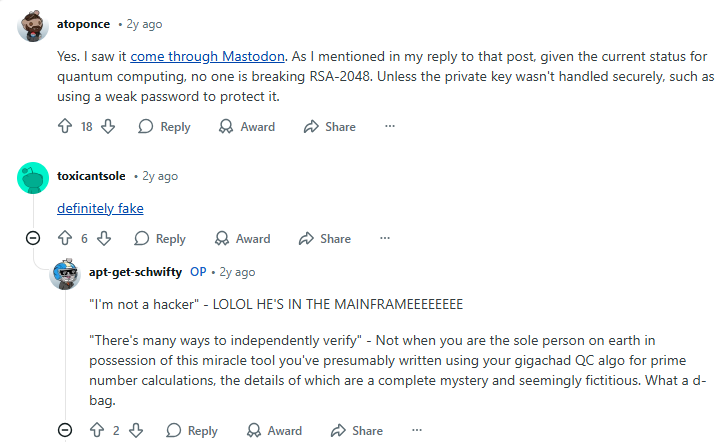Image resolution: width=723 pixels, height=442 pixels.
Task: Open the "definitely fake" link
Action: (100, 208)
